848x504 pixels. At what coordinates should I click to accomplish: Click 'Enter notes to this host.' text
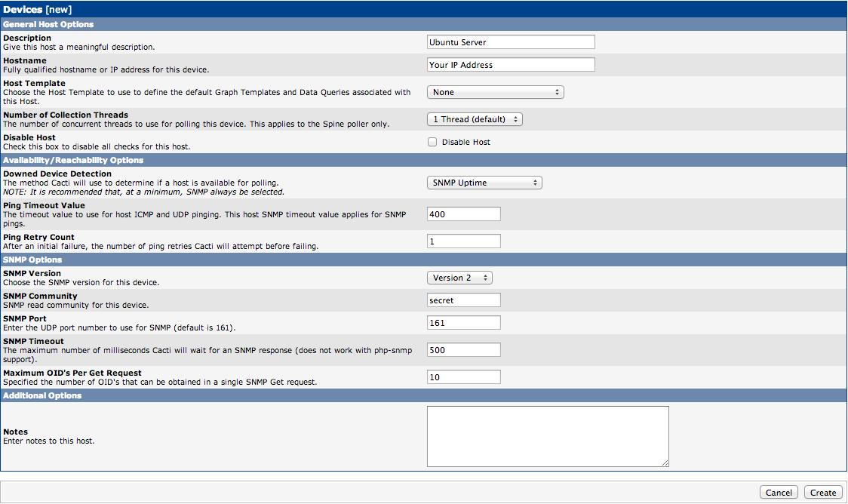[49, 441]
